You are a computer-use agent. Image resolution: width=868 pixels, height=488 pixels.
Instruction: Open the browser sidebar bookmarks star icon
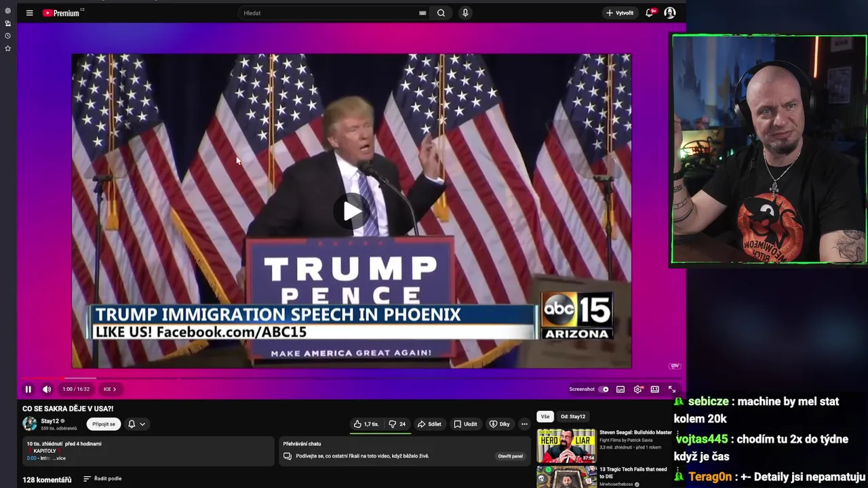click(7, 48)
